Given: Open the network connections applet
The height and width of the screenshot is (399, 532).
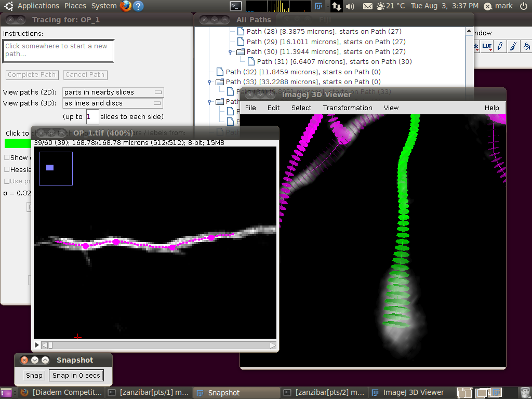Looking at the screenshot, I should pyautogui.click(x=336, y=6).
